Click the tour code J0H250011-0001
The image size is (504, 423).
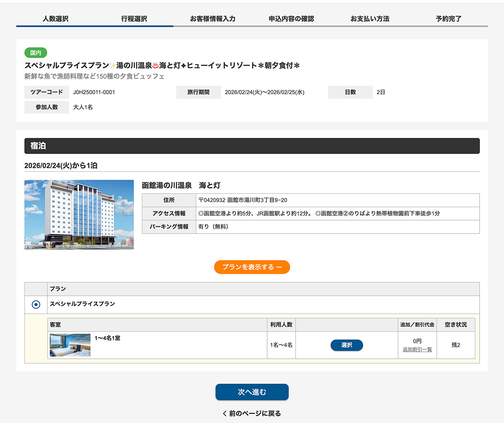[x=94, y=92]
